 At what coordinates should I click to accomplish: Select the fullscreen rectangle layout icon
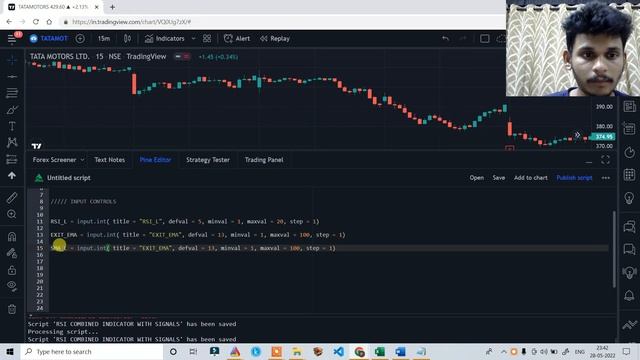coord(484,38)
